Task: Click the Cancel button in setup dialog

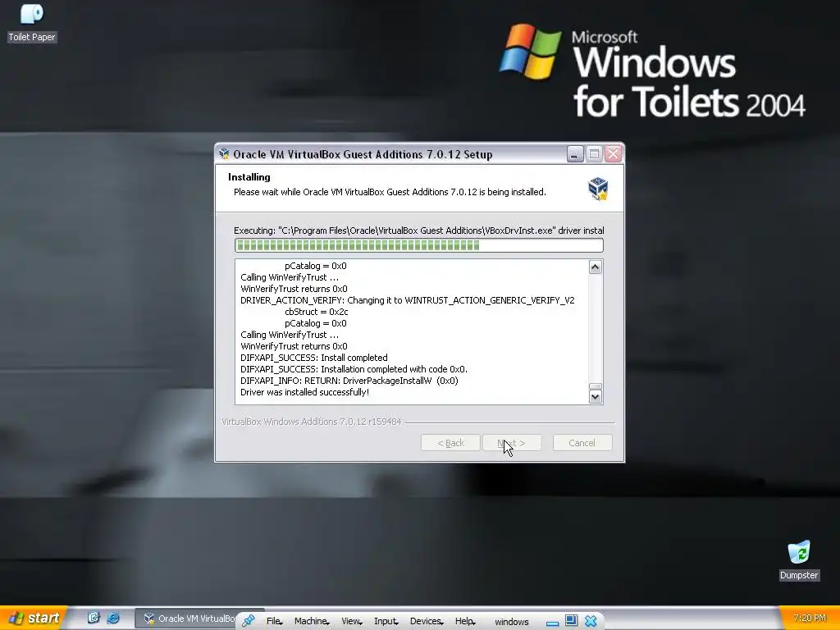Action: pyautogui.click(x=582, y=442)
